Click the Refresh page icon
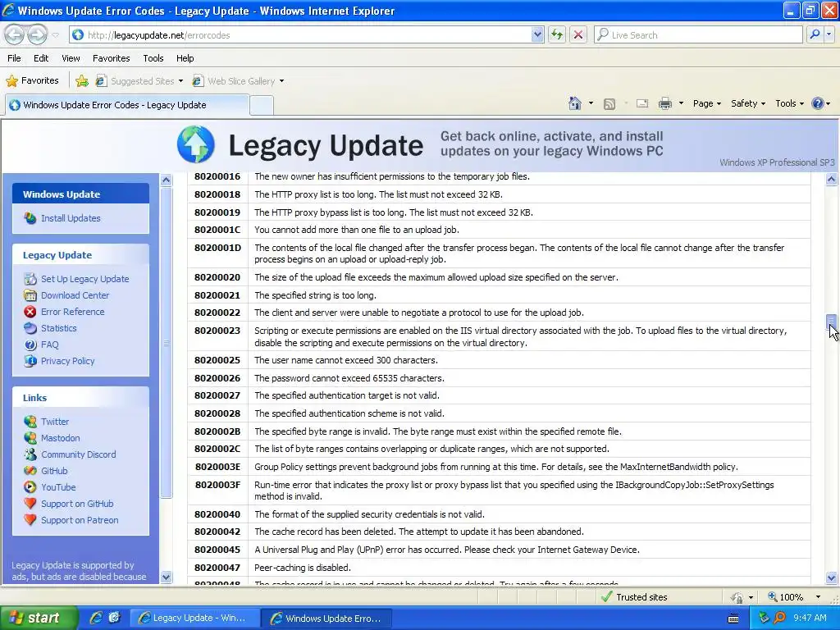Image resolution: width=840 pixels, height=630 pixels. click(557, 34)
